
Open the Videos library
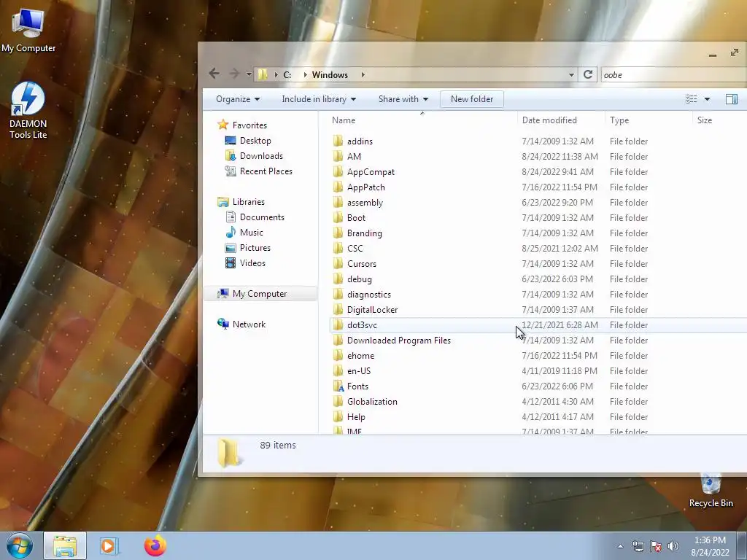click(252, 262)
